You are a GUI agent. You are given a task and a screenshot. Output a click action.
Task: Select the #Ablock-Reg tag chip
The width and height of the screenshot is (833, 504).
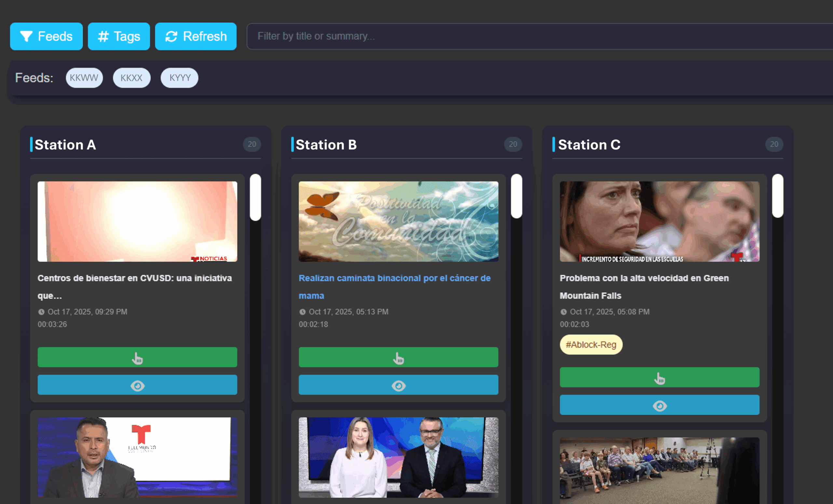tap(591, 345)
